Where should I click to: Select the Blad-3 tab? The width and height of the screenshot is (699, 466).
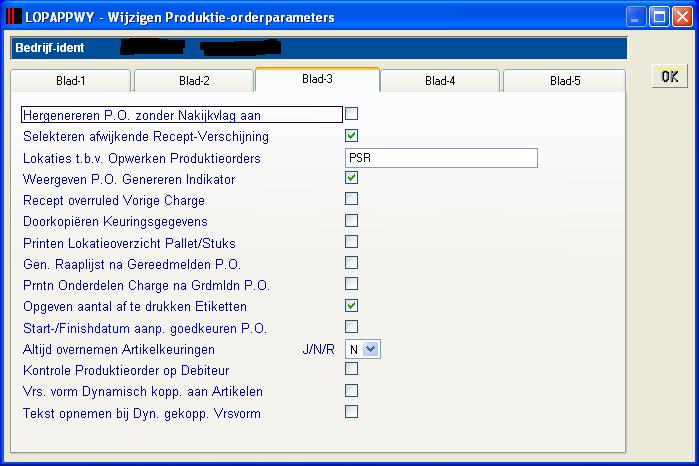[317, 79]
